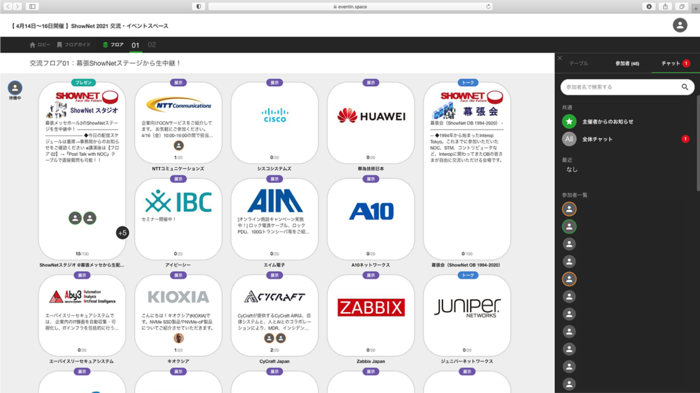Screen dimensions: 700x393
Task: Open the HUAWEI booth table
Action: tap(371, 123)
